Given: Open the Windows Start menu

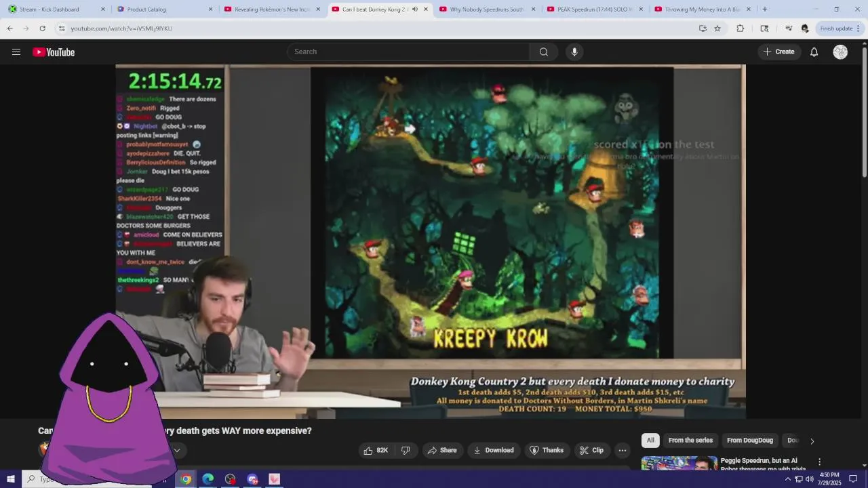Looking at the screenshot, I should point(10,479).
